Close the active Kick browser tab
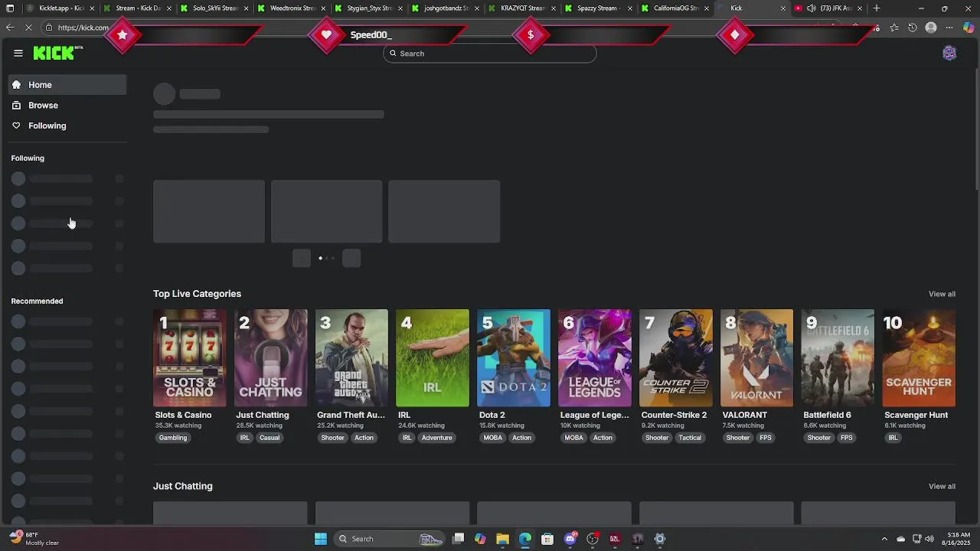 coord(782,8)
